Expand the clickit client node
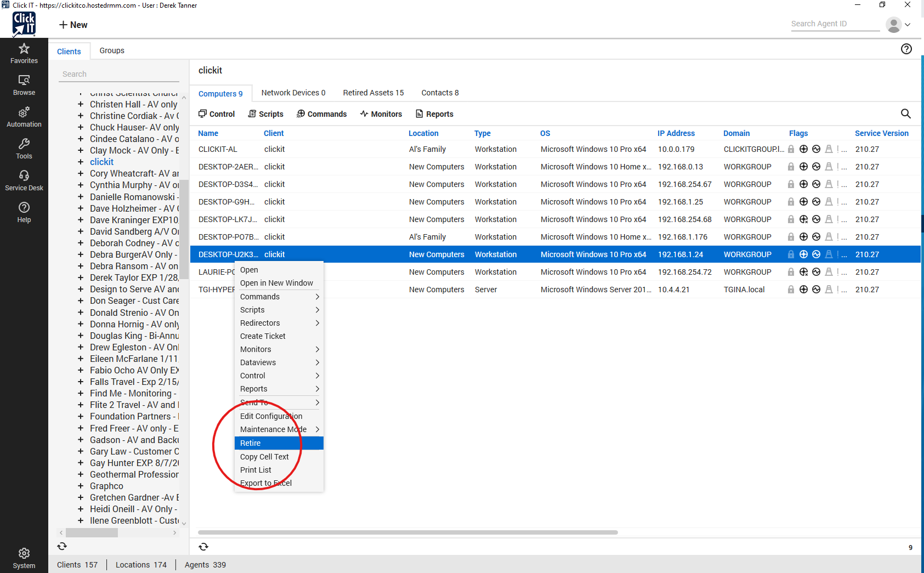The width and height of the screenshot is (924, 573). (81, 162)
